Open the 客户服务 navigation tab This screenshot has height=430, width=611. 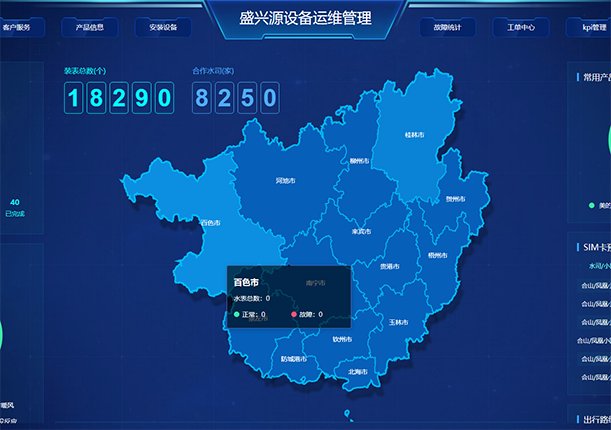(x=22, y=27)
